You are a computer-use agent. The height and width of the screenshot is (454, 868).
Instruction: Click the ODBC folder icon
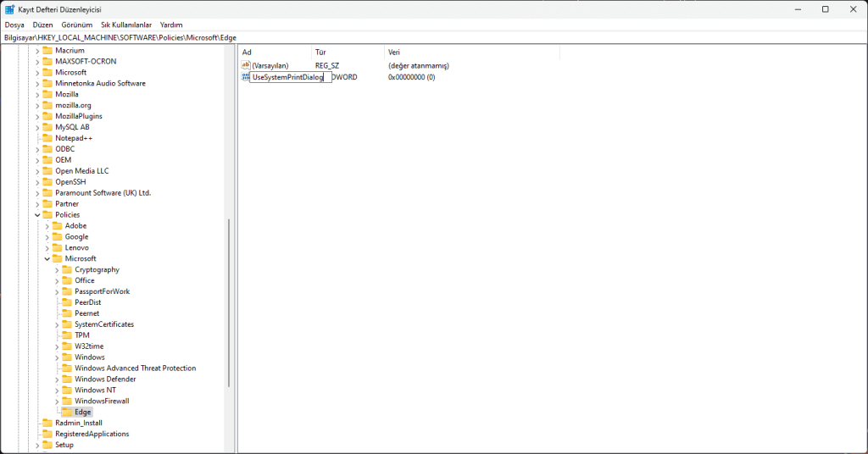pyautogui.click(x=47, y=149)
